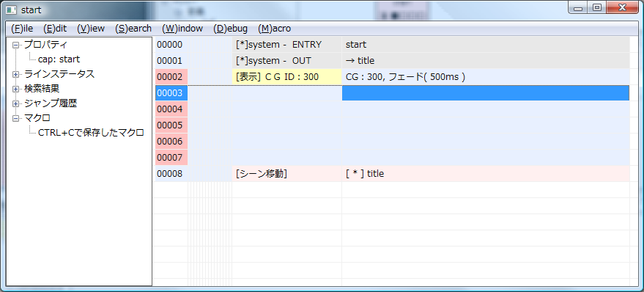
Task: Select the cap: start tree item
Action: pos(59,59)
